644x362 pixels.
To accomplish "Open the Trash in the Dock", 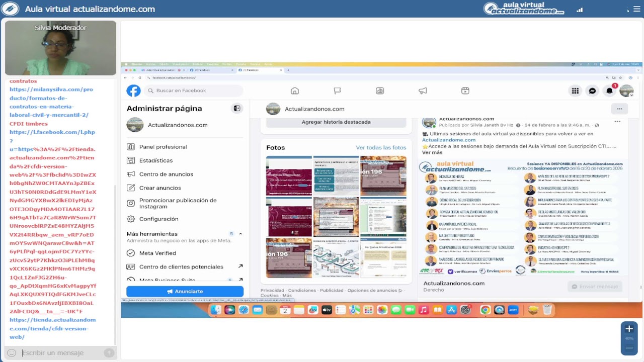I will [x=547, y=310].
